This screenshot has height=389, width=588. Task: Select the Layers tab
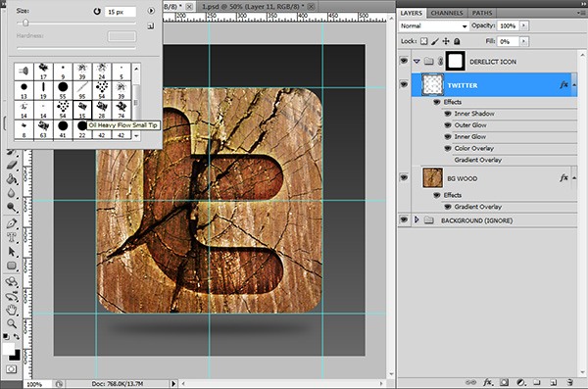[412, 13]
